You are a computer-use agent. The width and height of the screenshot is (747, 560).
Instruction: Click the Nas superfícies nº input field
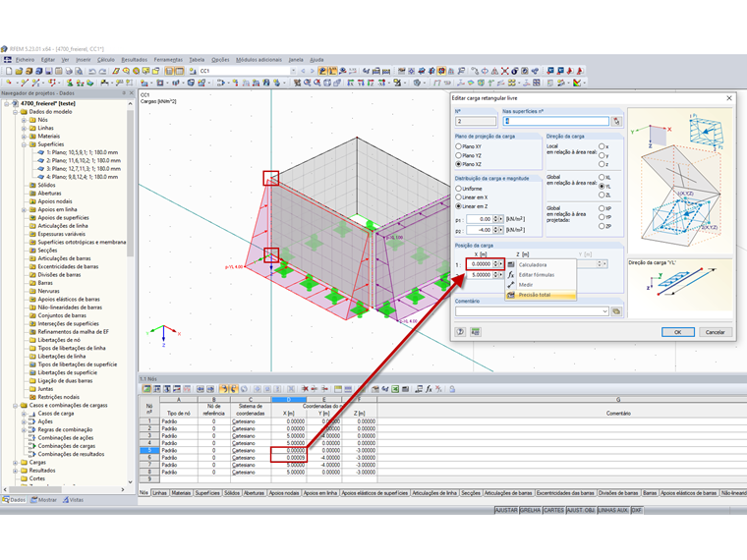[x=556, y=122]
